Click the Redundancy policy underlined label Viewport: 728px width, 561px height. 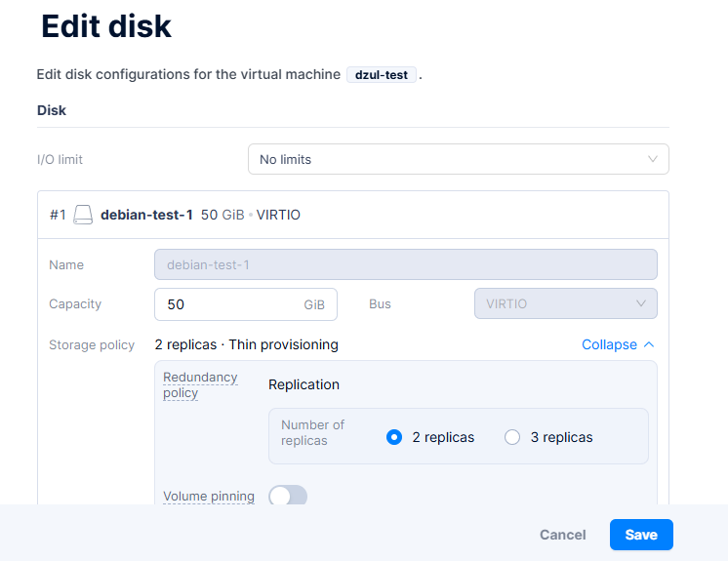(199, 384)
